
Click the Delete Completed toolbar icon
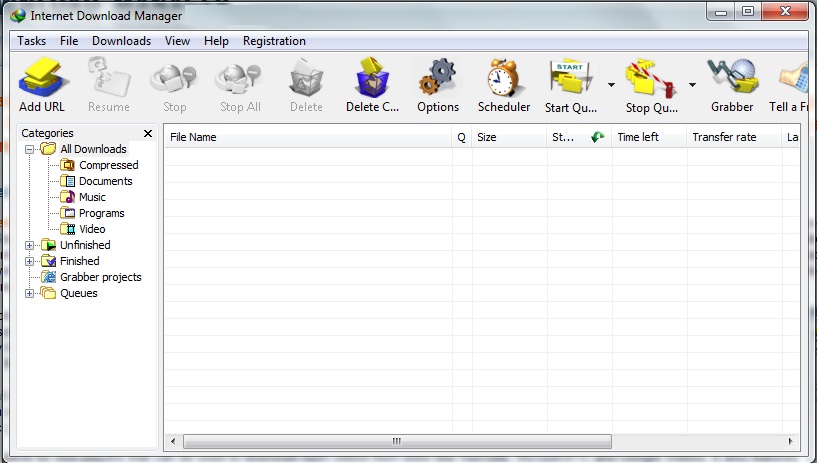(372, 78)
